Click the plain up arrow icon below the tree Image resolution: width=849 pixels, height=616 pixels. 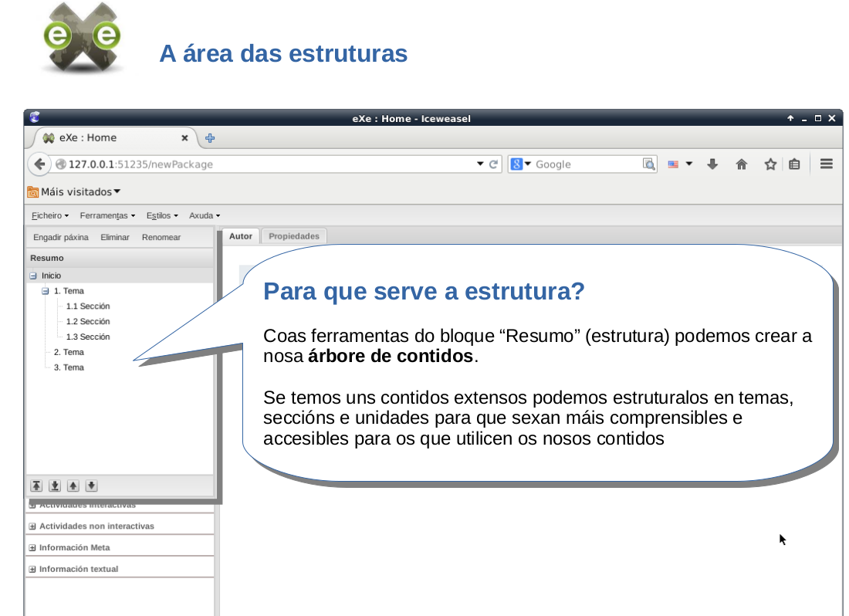pos(73,486)
